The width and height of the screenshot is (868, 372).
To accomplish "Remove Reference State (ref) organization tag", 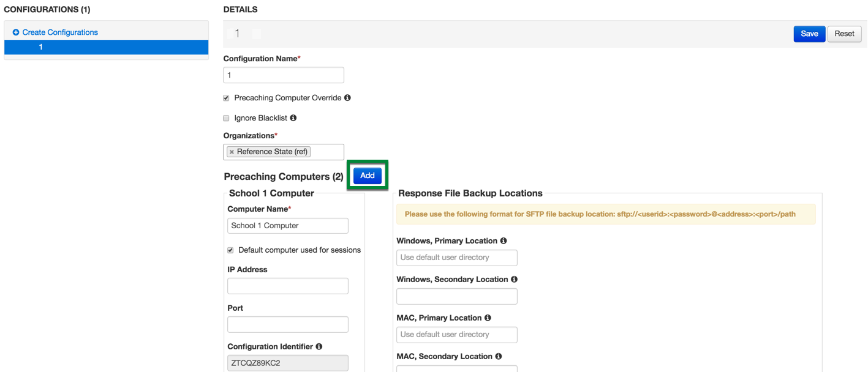I will click(x=232, y=152).
